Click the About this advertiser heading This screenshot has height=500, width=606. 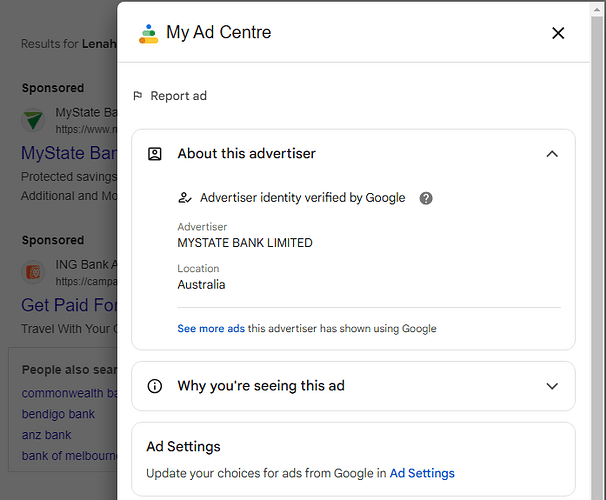click(x=247, y=153)
